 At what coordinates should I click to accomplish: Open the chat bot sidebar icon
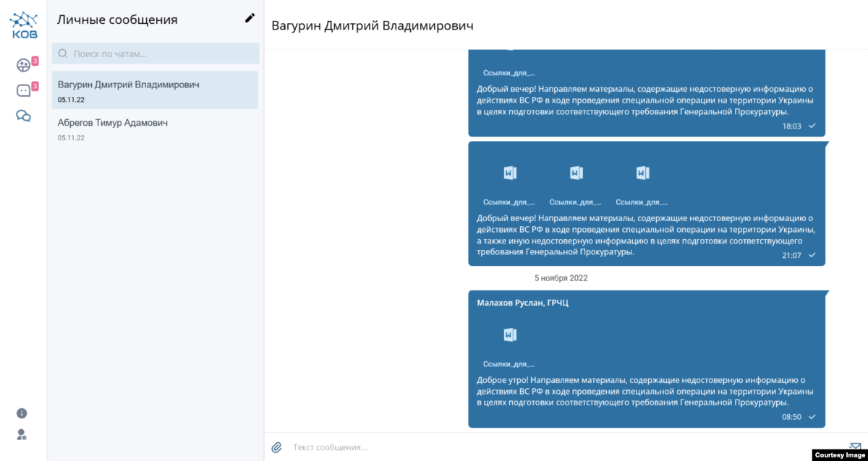tap(23, 90)
